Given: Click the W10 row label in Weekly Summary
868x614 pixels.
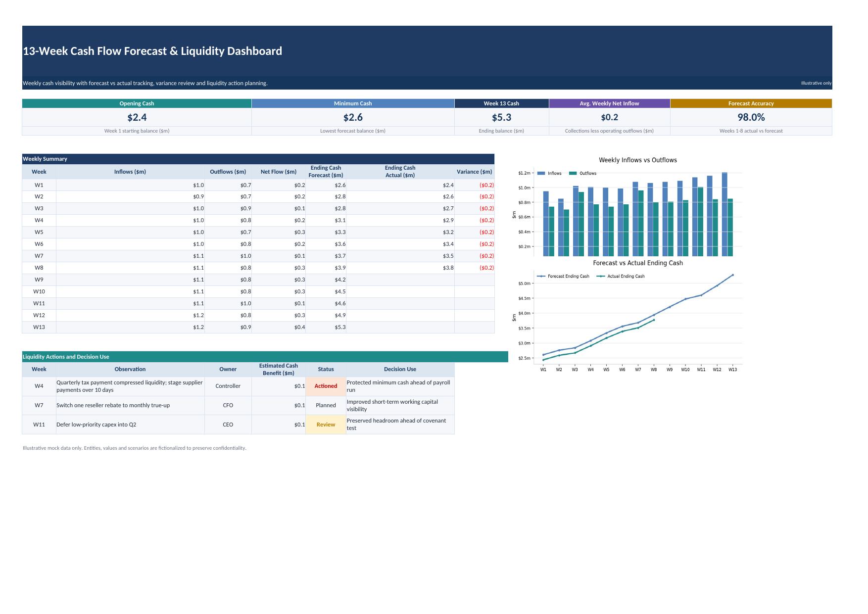Looking at the screenshot, I should click(39, 292).
